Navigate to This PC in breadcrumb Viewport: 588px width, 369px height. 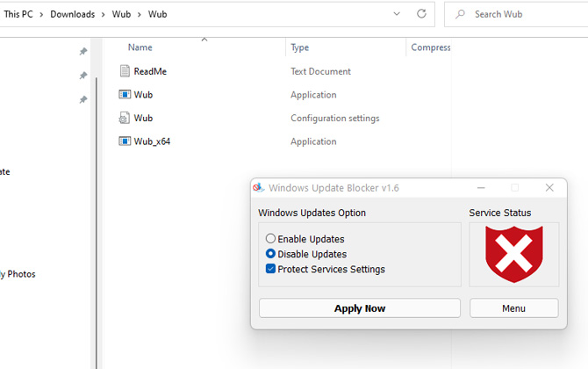click(18, 14)
